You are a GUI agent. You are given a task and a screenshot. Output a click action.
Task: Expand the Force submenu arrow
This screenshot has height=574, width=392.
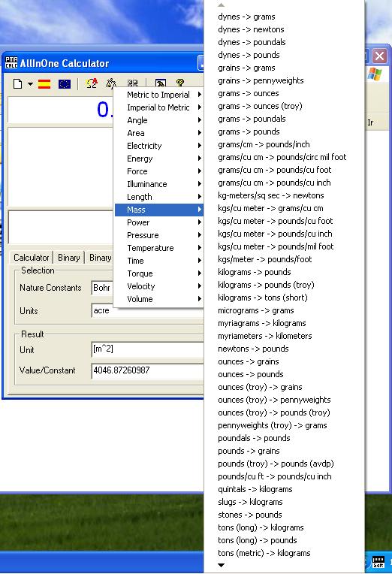click(x=200, y=171)
